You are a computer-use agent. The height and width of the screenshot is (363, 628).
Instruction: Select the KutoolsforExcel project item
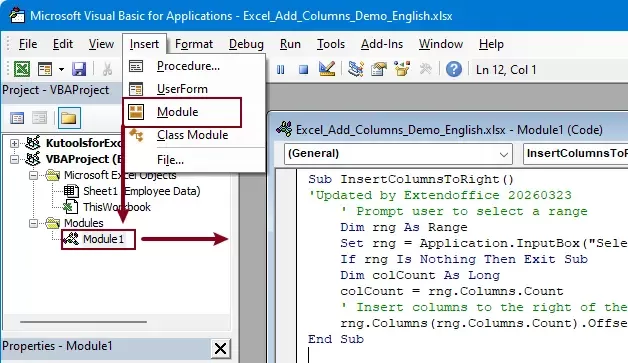point(83,143)
